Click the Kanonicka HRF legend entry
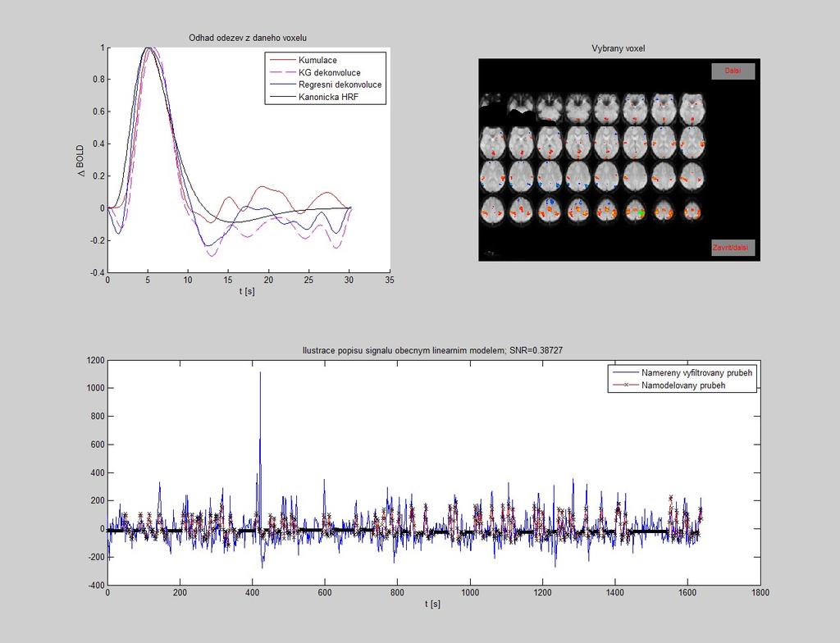 [328, 97]
